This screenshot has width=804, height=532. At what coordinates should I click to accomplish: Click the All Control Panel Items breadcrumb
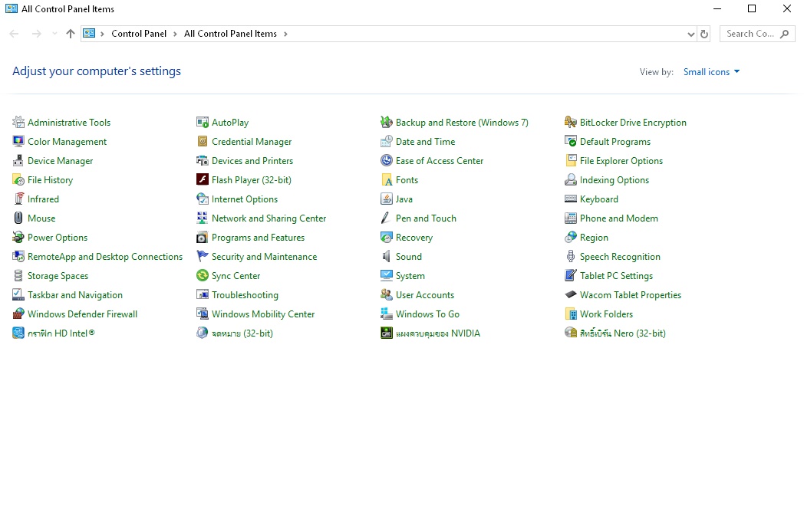tap(230, 34)
